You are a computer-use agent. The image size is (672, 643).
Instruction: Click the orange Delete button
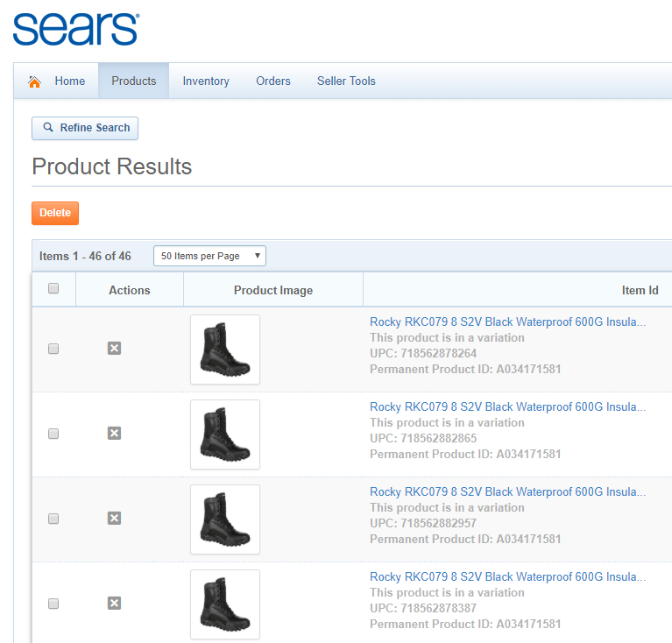point(55,213)
